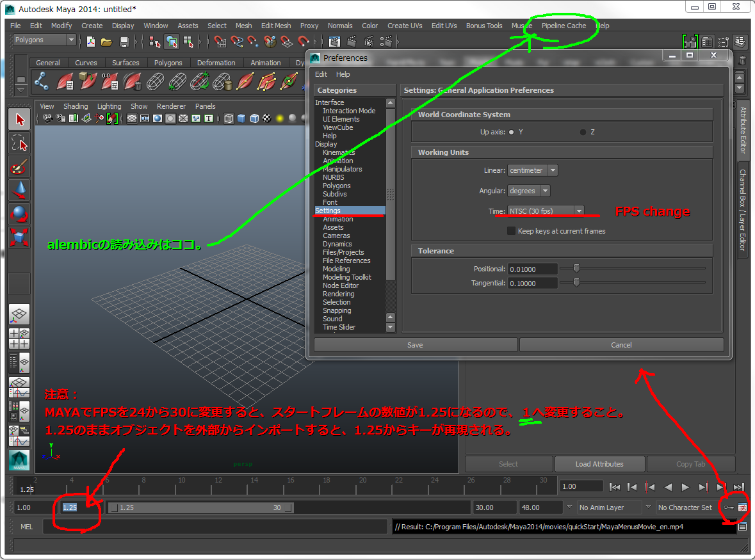
Task: Pick the Scale tool cube icon
Action: click(19, 237)
